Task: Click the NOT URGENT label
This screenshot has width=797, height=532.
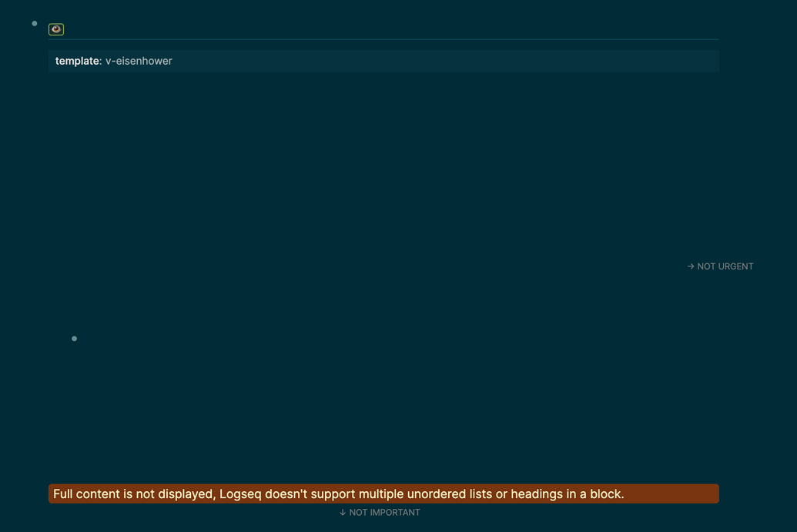Action: pos(724,266)
